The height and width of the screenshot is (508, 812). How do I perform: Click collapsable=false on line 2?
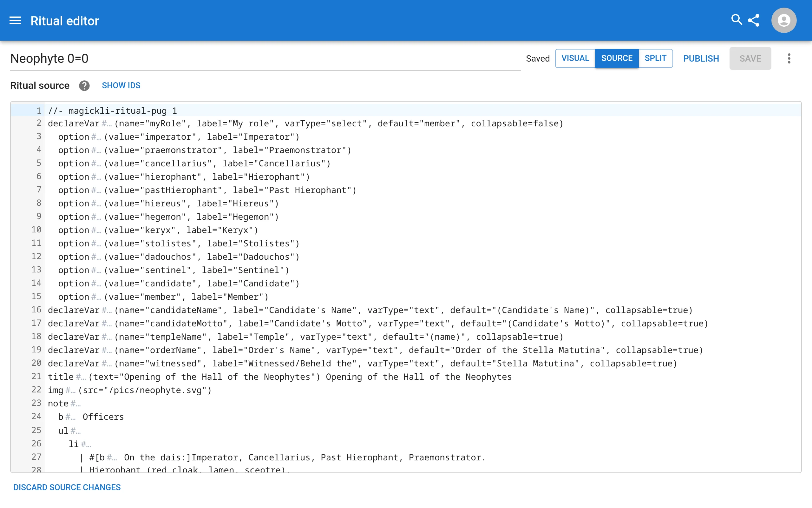click(514, 124)
